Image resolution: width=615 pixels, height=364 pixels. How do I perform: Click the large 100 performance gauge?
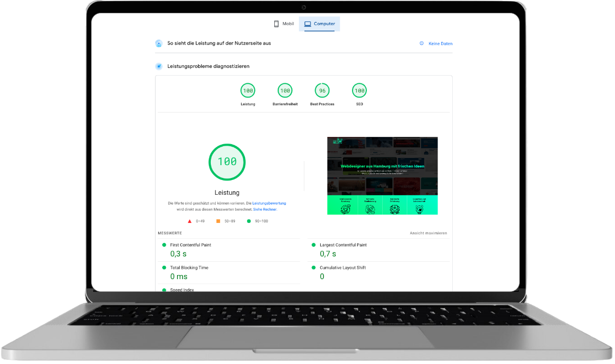[227, 162]
